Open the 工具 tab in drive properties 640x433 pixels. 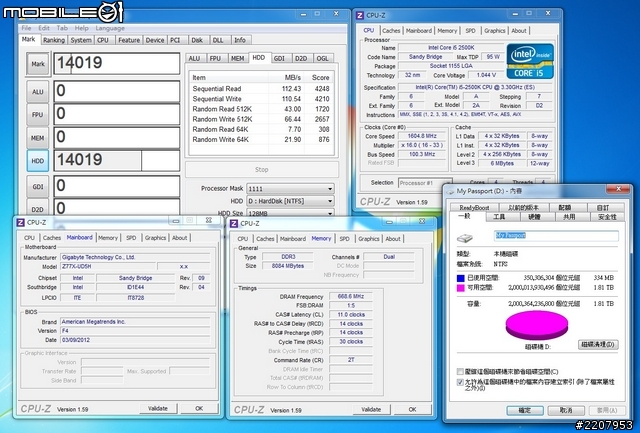point(499,217)
